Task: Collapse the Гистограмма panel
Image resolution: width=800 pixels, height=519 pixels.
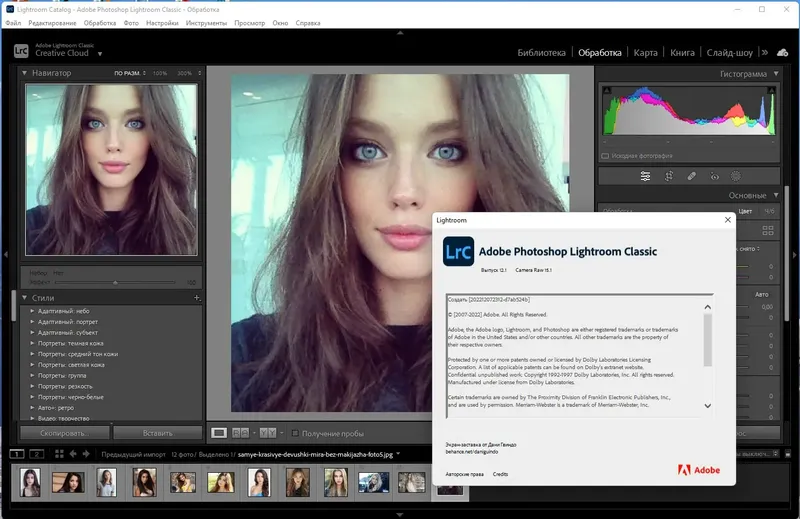Action: click(x=775, y=73)
